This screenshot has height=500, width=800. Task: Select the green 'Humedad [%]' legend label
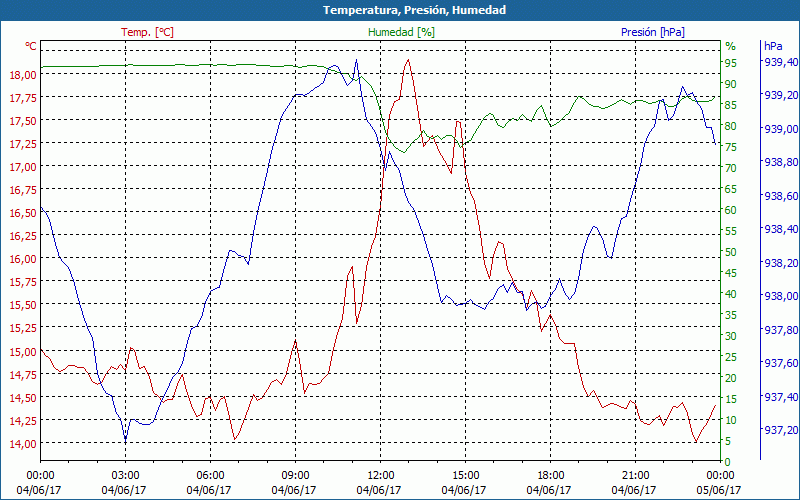(x=402, y=32)
